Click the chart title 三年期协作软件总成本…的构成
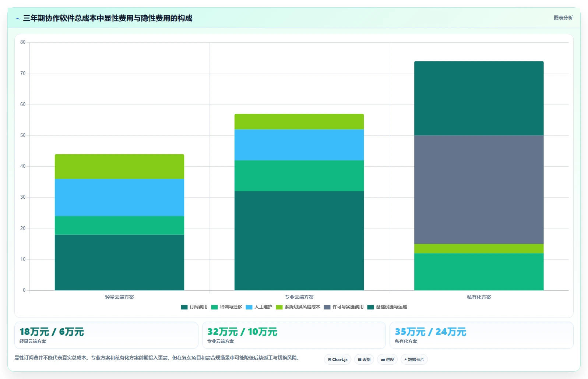 pos(108,18)
